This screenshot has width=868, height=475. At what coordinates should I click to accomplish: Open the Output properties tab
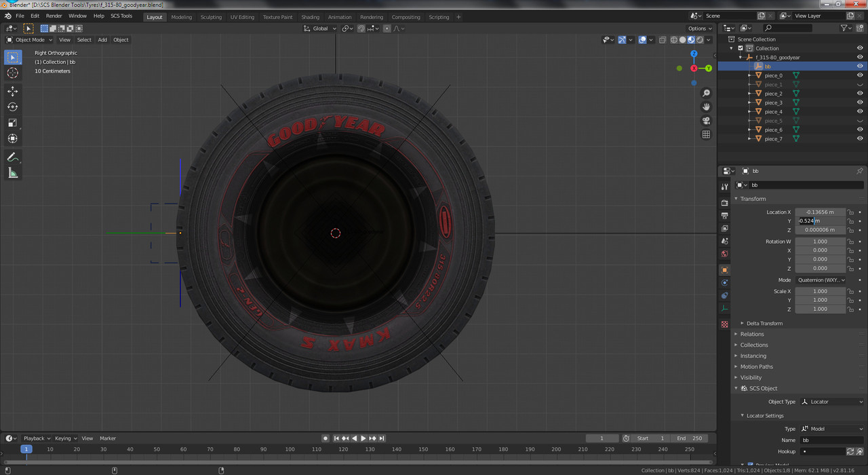click(724, 215)
